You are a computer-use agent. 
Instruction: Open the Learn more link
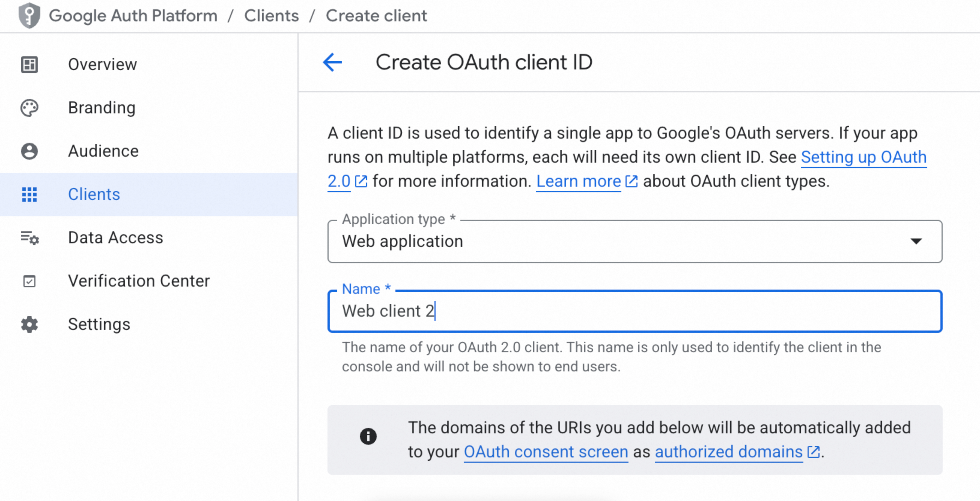click(x=578, y=181)
